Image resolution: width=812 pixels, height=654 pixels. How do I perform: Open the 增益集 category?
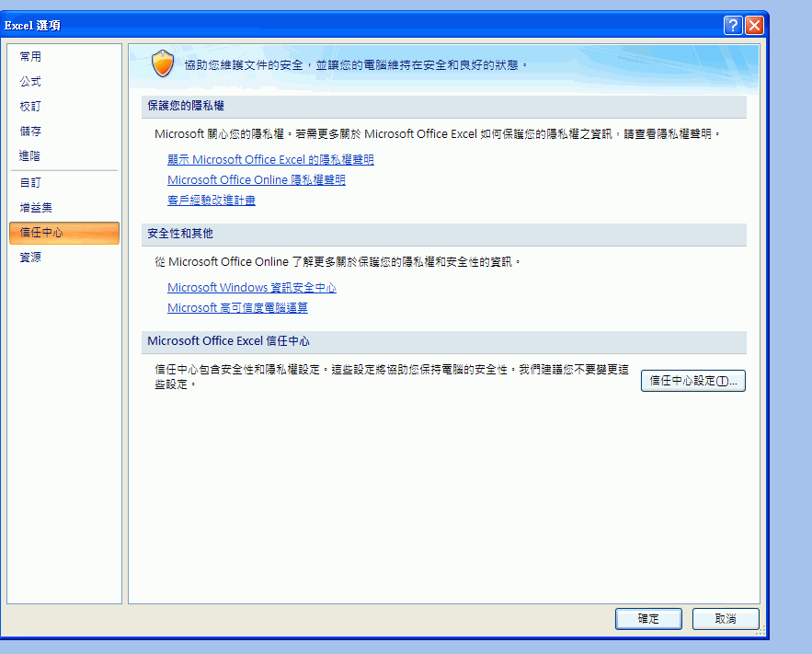tap(64, 207)
